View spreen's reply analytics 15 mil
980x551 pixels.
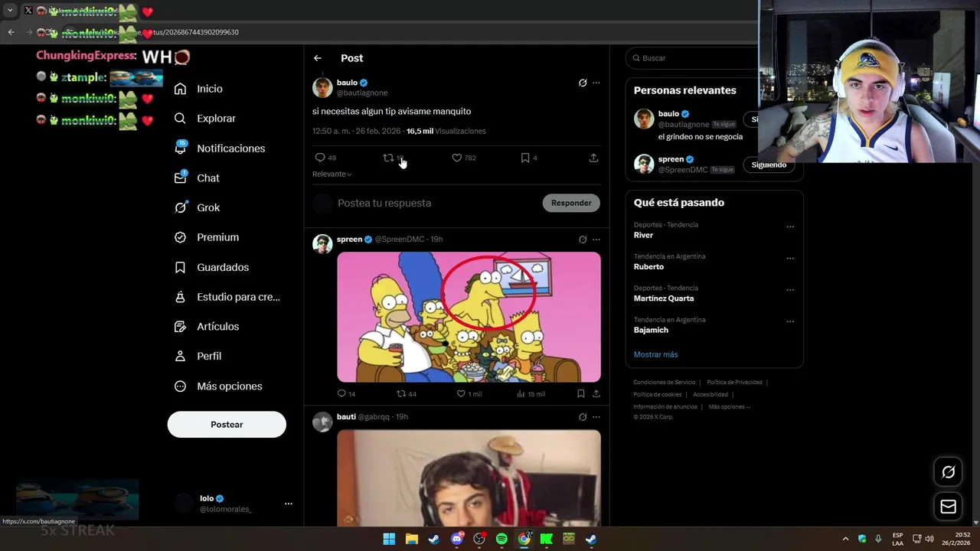(531, 393)
